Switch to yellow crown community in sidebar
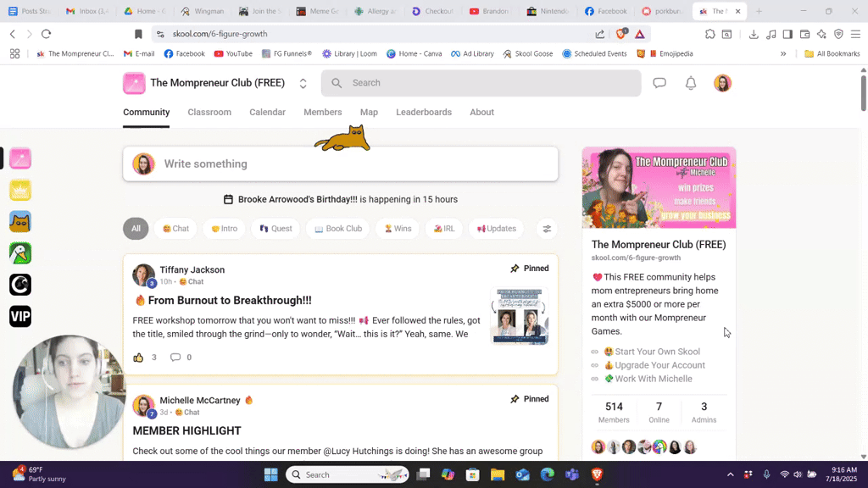868x488 pixels. point(20,190)
